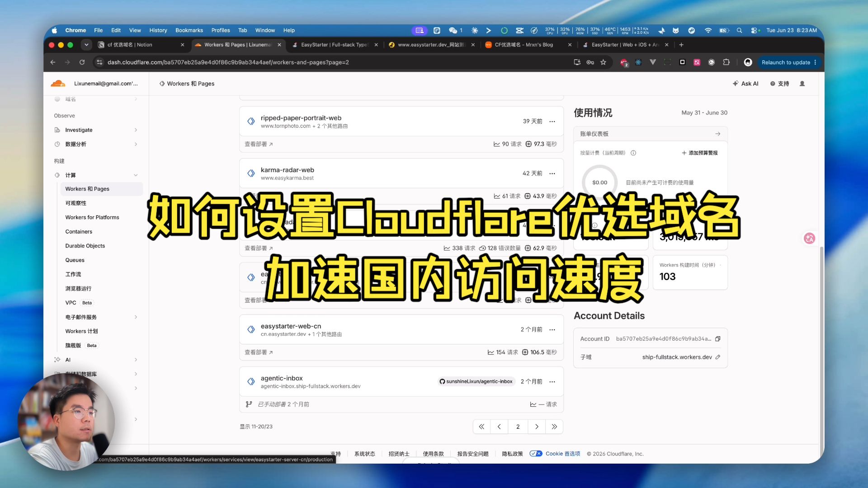
Task: Go to the previous page of workers
Action: click(499, 427)
